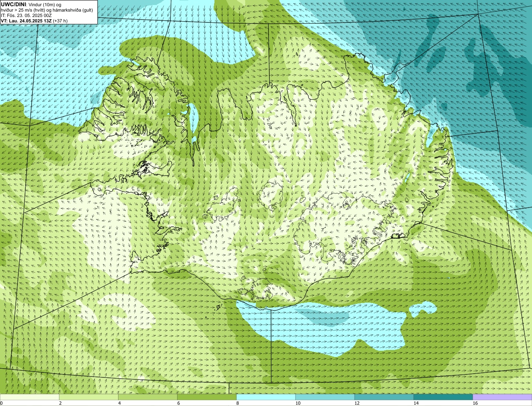Click the line 'IT: Fös. 23. 05. 2025 00Z'
Screen dimensions: 532x406
coord(26,15)
